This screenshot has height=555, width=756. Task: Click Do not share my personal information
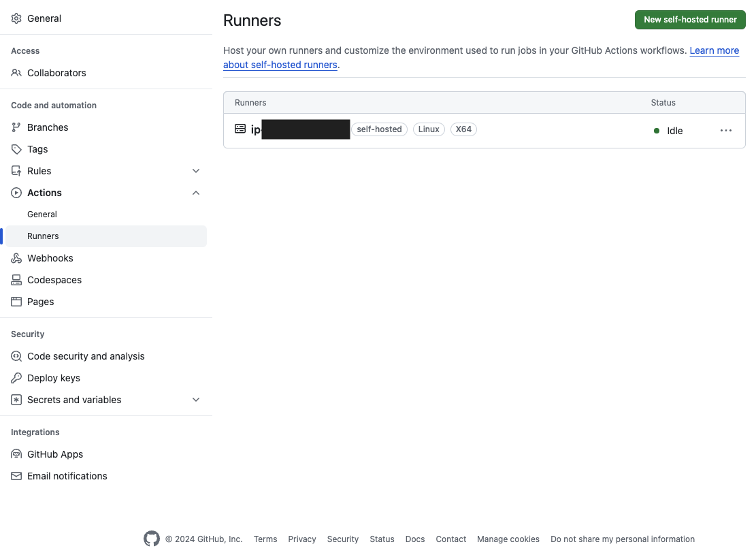click(623, 539)
